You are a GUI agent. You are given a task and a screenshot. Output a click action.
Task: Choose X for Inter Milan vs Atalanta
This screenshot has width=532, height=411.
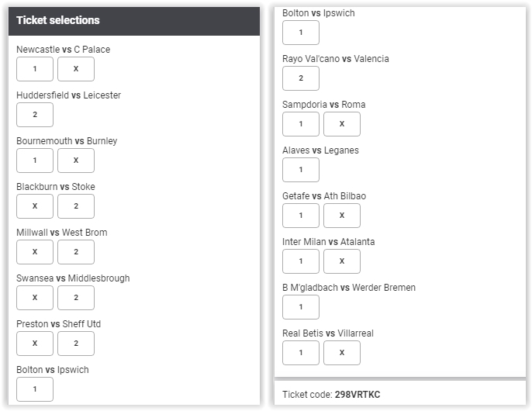342,261
